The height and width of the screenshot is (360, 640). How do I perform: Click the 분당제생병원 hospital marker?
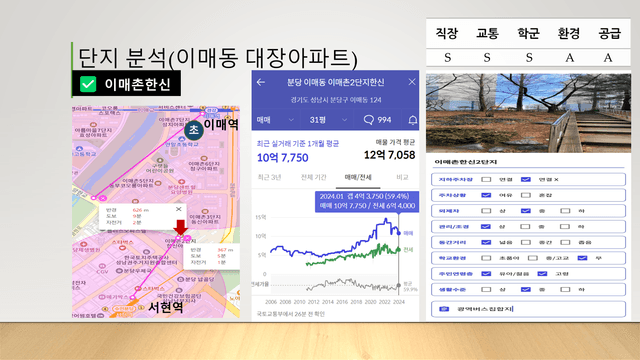coord(83,244)
